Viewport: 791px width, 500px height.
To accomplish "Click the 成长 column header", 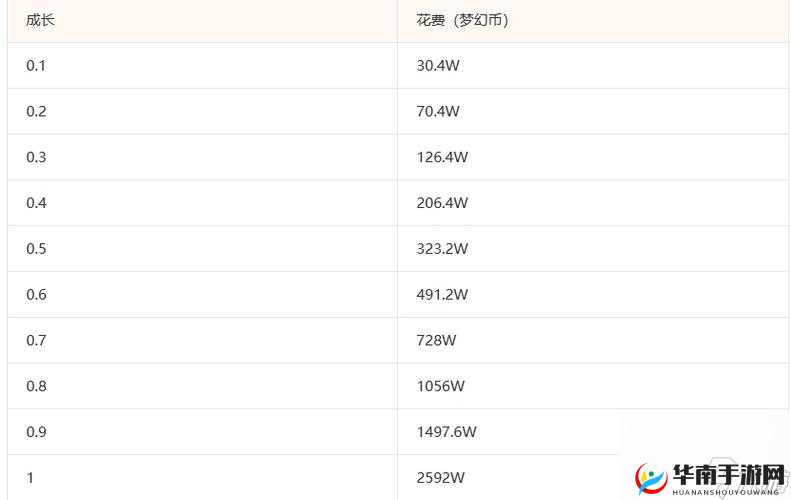I will click(40, 20).
